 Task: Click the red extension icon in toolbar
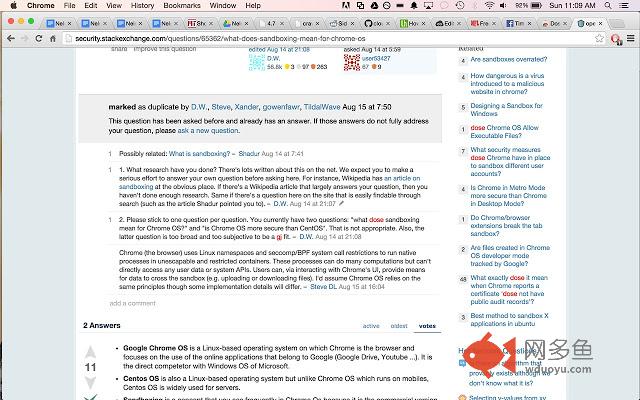[x=616, y=39]
